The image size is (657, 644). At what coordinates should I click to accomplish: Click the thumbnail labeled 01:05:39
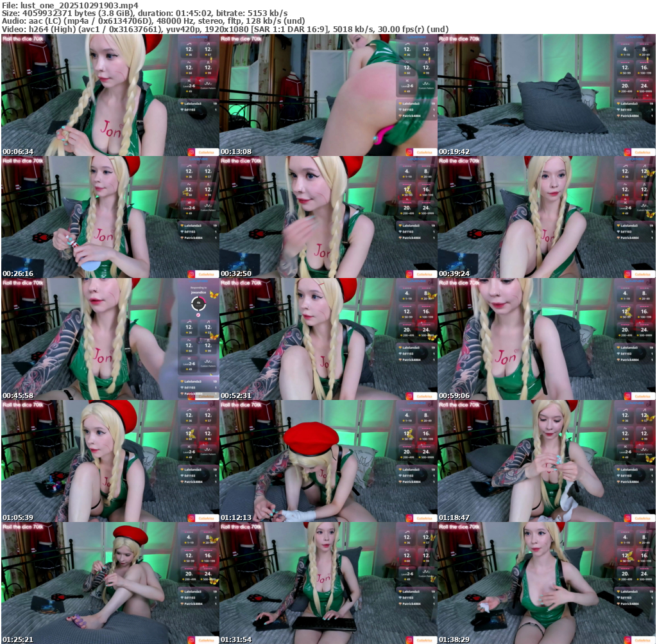110,461
